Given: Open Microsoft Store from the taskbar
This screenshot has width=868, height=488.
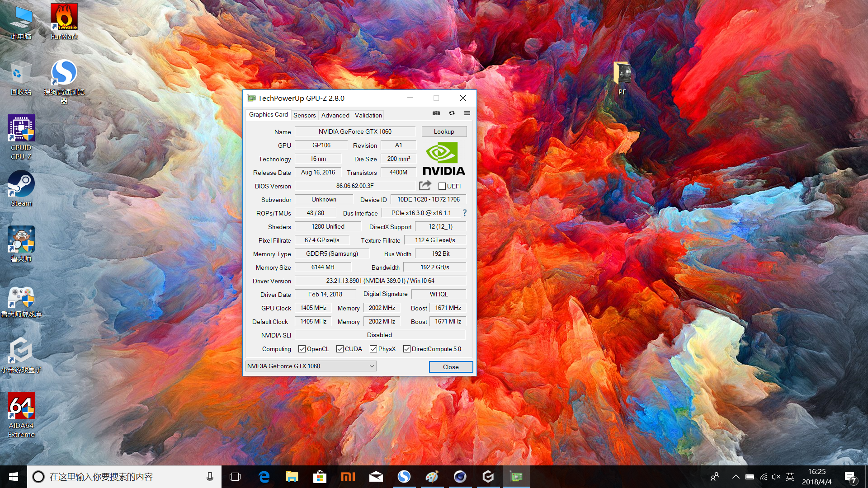Looking at the screenshot, I should pos(320,477).
